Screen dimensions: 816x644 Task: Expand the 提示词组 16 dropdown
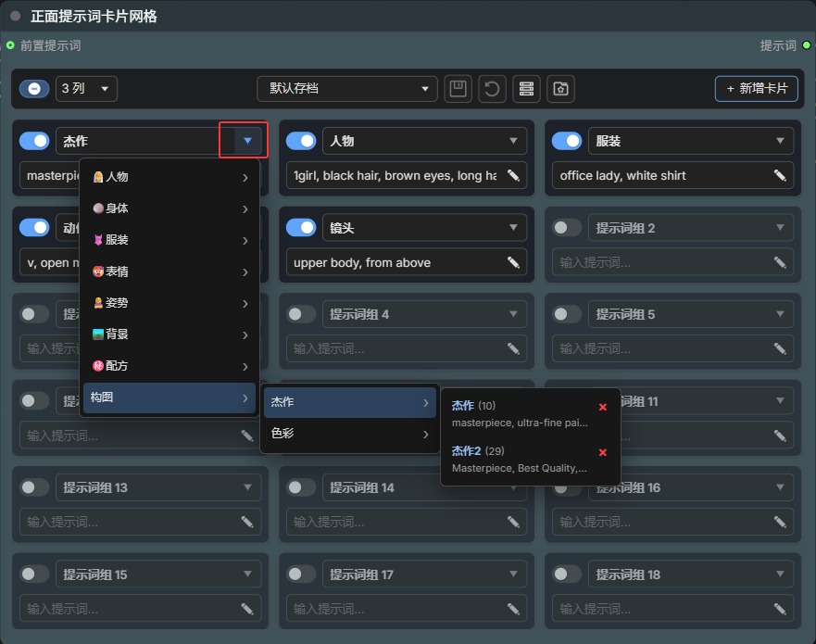(x=780, y=487)
